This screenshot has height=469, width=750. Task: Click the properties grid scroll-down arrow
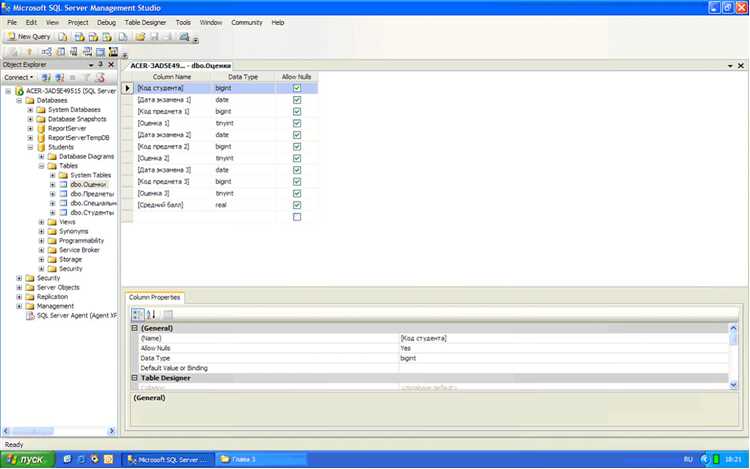coord(733,385)
